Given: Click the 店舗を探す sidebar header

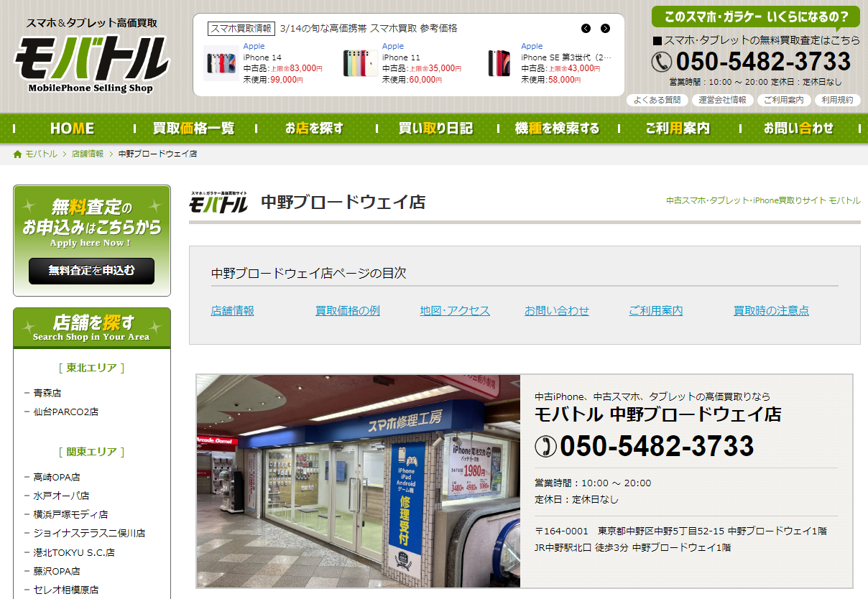Looking at the screenshot, I should [x=92, y=328].
